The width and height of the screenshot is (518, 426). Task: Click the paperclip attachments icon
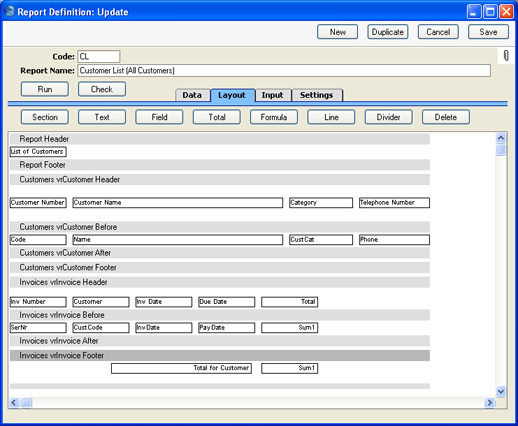point(506,56)
